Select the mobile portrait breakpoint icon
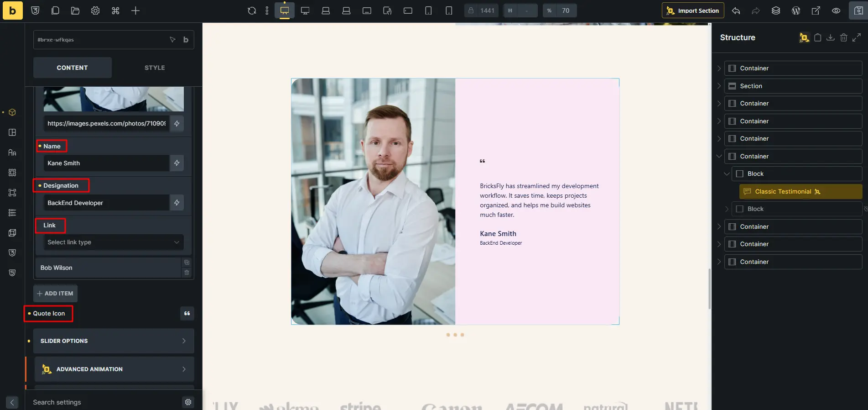The width and height of the screenshot is (868, 410). (x=449, y=11)
